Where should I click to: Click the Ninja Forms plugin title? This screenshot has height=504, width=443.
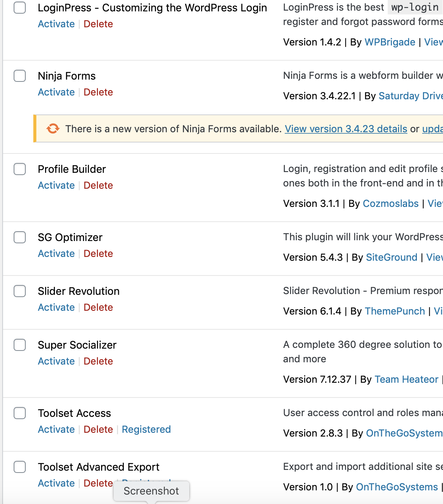[67, 76]
